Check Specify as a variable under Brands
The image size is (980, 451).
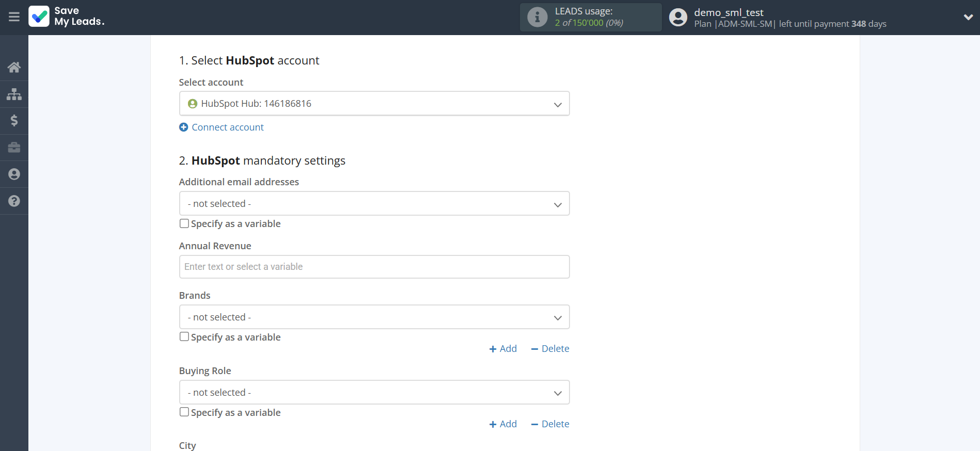[184, 337]
